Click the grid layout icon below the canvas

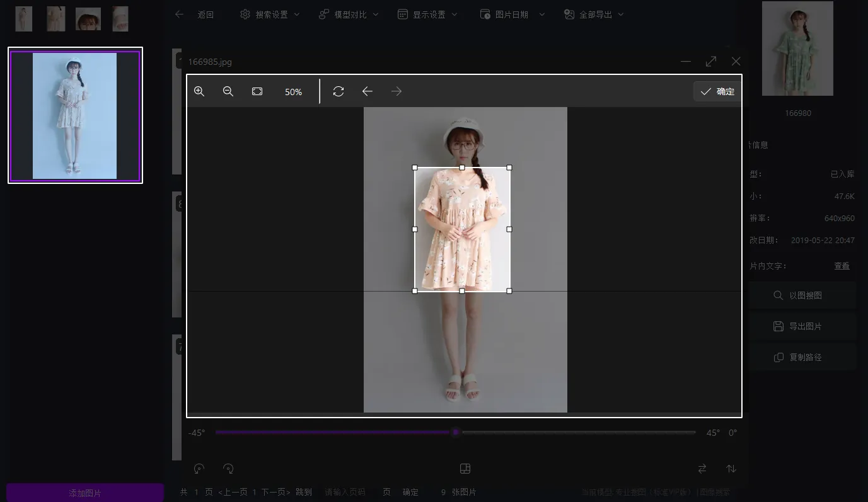coord(465,469)
